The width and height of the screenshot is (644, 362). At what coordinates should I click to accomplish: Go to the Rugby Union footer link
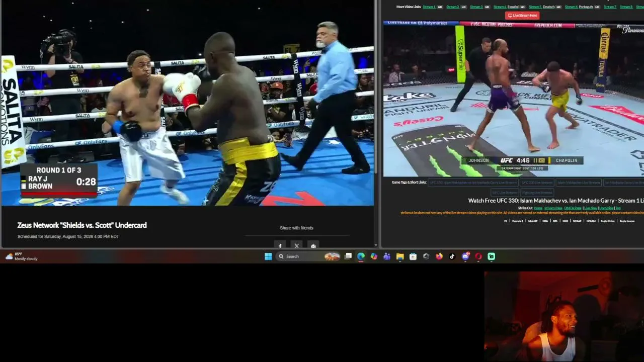(x=607, y=221)
